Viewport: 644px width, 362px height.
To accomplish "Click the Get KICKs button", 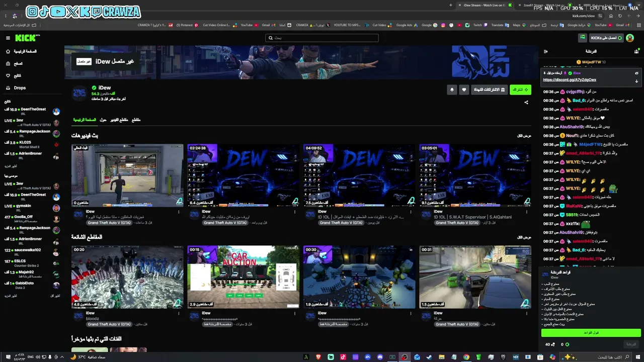I will (x=606, y=38).
